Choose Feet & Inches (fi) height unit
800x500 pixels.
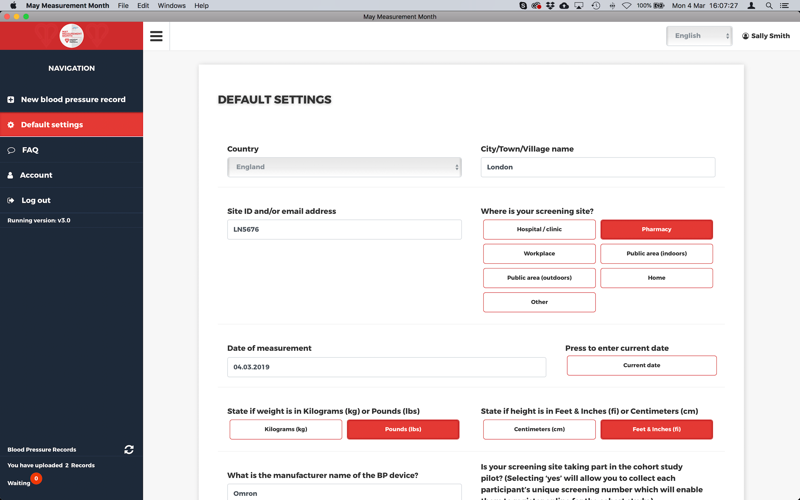pyautogui.click(x=657, y=429)
